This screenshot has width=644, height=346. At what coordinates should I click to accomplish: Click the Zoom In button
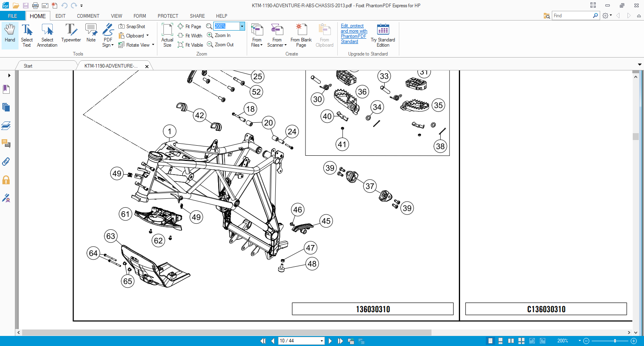(219, 35)
